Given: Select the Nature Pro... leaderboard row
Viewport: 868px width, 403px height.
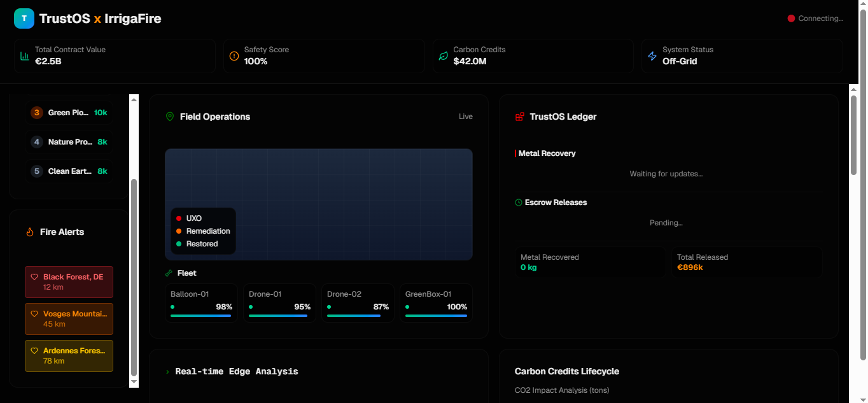Looking at the screenshot, I should [69, 142].
